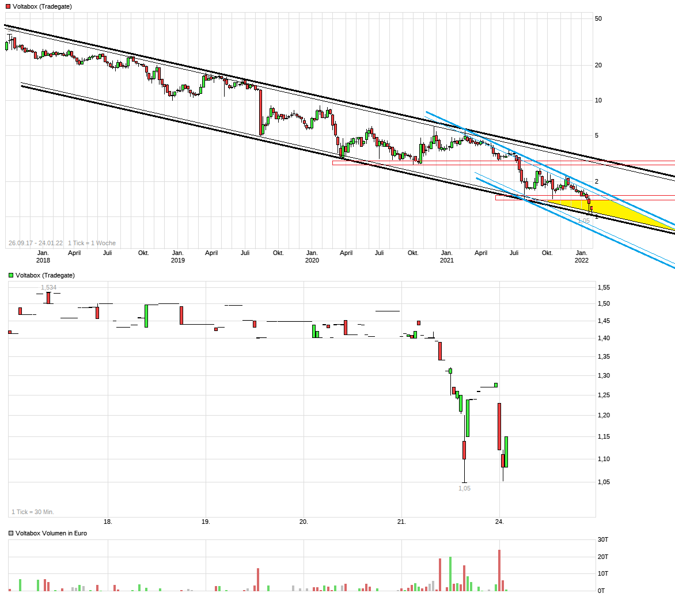Viewport: 675px width, 616px height.
Task: Click the 30T label on volume axis
Action: [x=602, y=539]
